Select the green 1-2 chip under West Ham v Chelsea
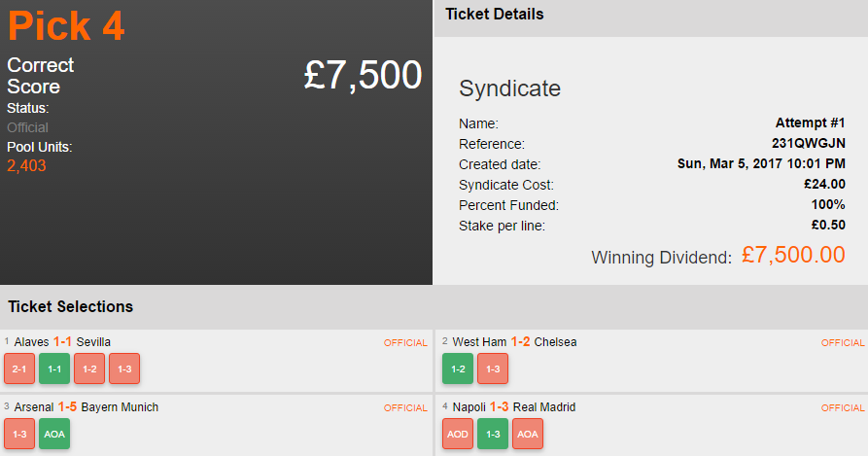Viewport: 868px width, 456px height. (x=458, y=368)
